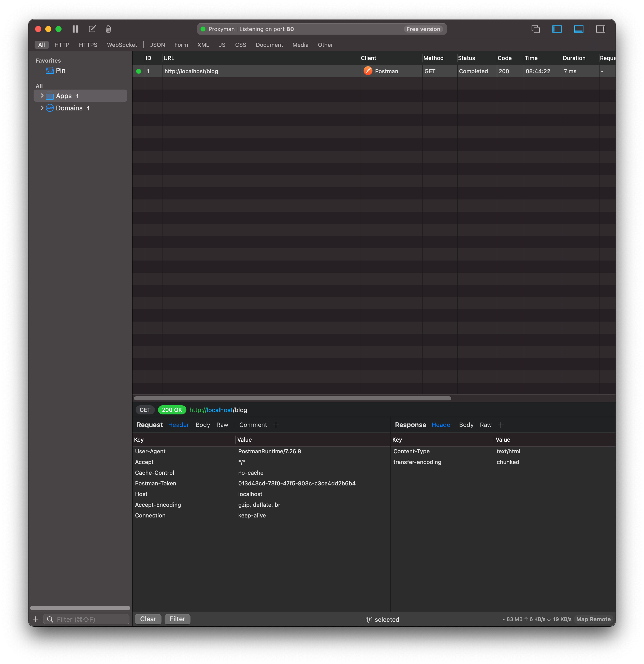Click the duplicate window icon top right
Image resolution: width=644 pixels, height=664 pixels.
click(536, 29)
